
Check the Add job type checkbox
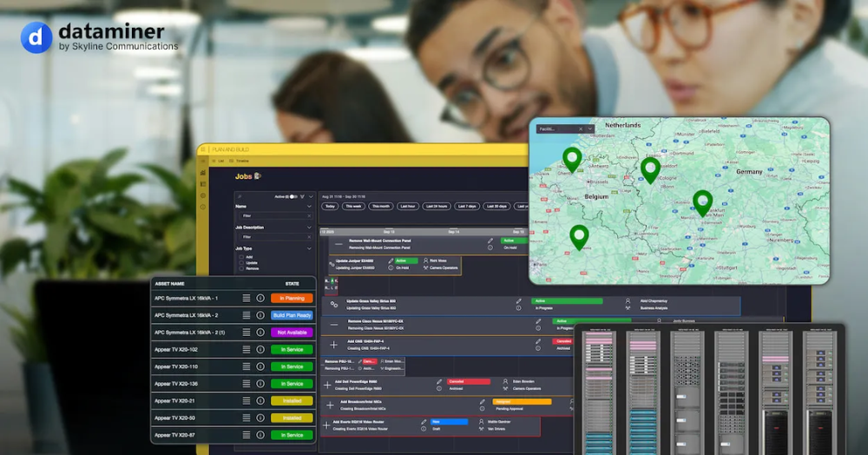pos(241,257)
